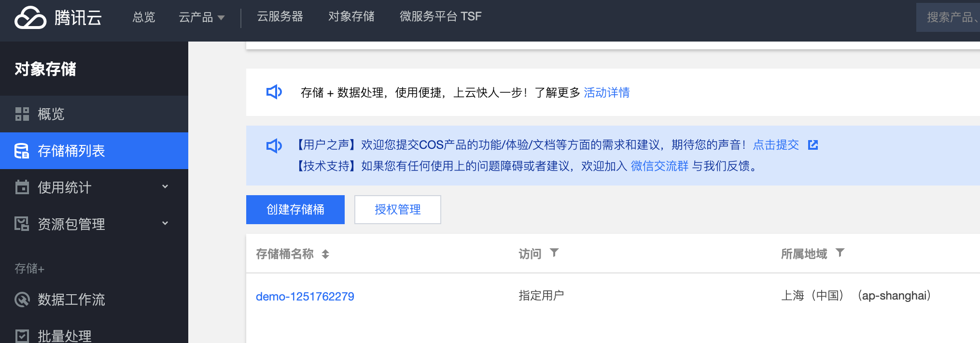
Task: Click the 概览 grid icon in sidebar
Action: (x=22, y=114)
